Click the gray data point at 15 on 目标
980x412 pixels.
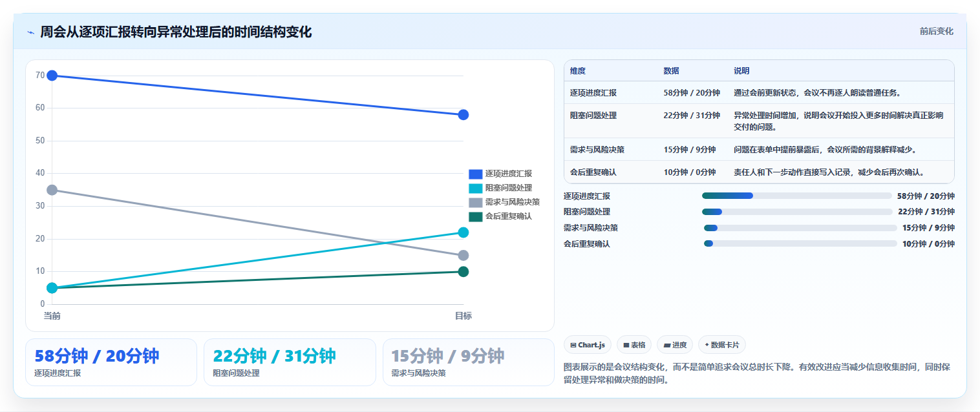[x=463, y=255]
